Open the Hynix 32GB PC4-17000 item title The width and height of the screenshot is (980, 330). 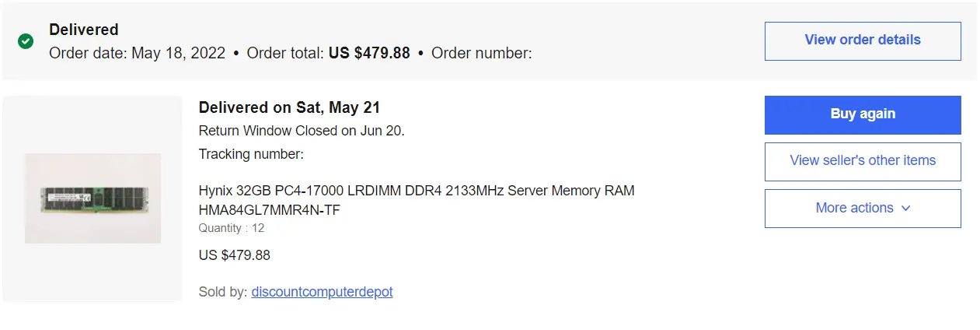pos(417,191)
